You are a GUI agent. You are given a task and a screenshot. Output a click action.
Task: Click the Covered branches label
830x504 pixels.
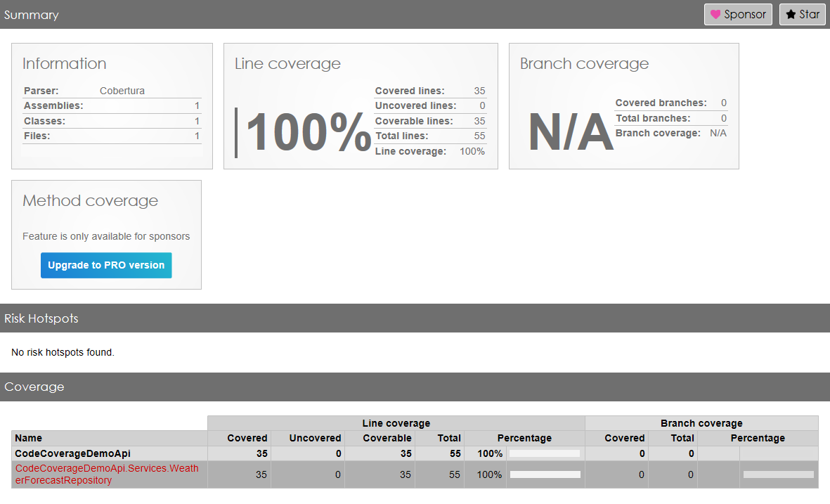pos(661,103)
